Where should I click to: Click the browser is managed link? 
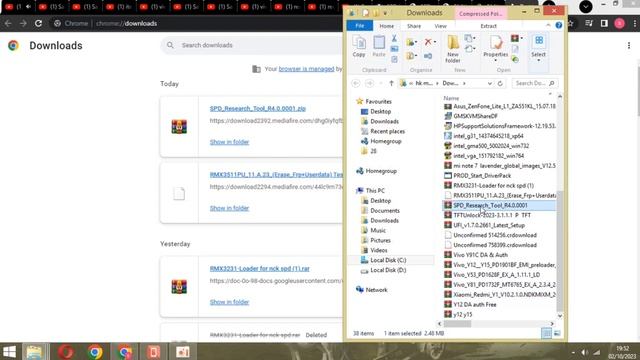pos(306,69)
